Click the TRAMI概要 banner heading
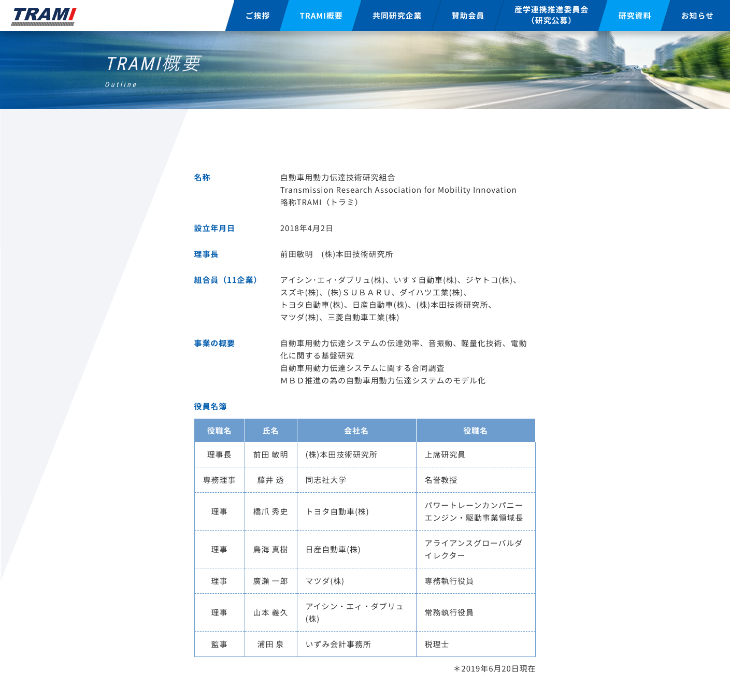The width and height of the screenshot is (730, 700). (x=153, y=64)
